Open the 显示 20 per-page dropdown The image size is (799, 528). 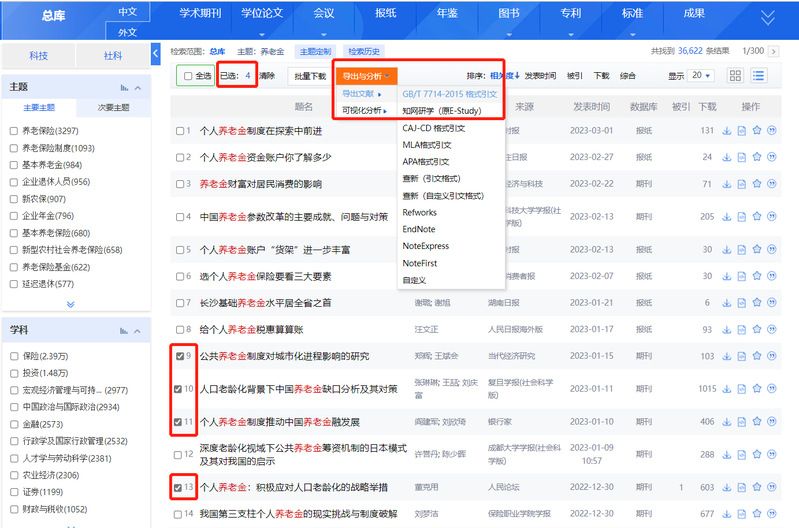[x=701, y=75]
